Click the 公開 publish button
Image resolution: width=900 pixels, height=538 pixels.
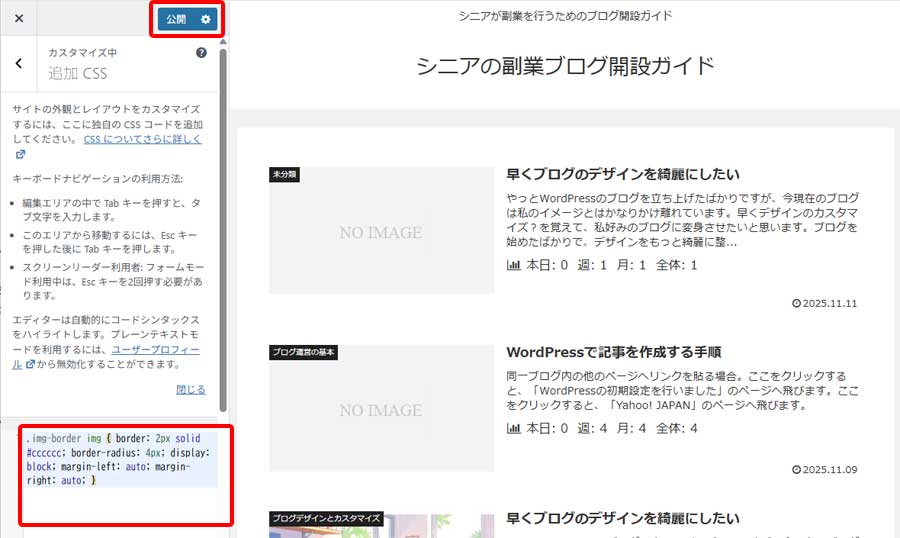coord(176,19)
